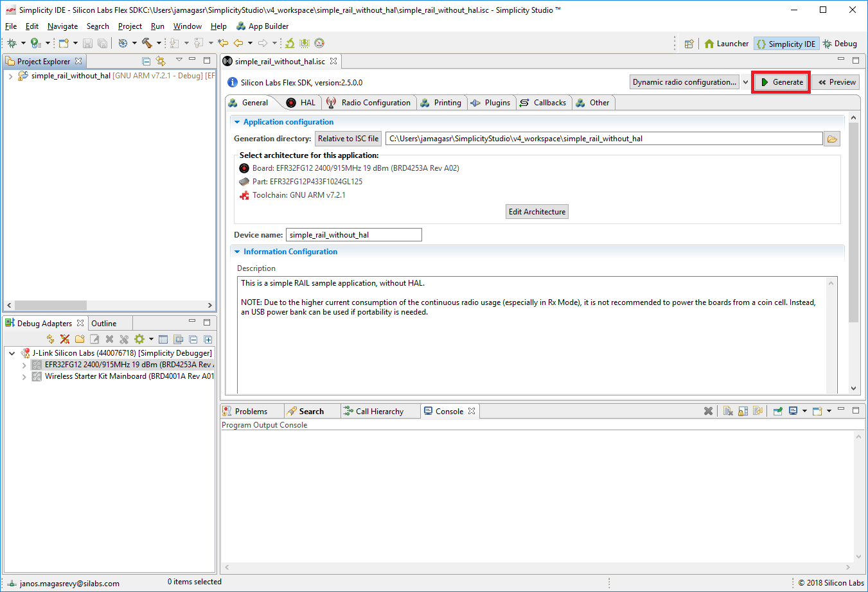
Task: Toggle the Scroll Lock console icon
Action: coord(743,411)
